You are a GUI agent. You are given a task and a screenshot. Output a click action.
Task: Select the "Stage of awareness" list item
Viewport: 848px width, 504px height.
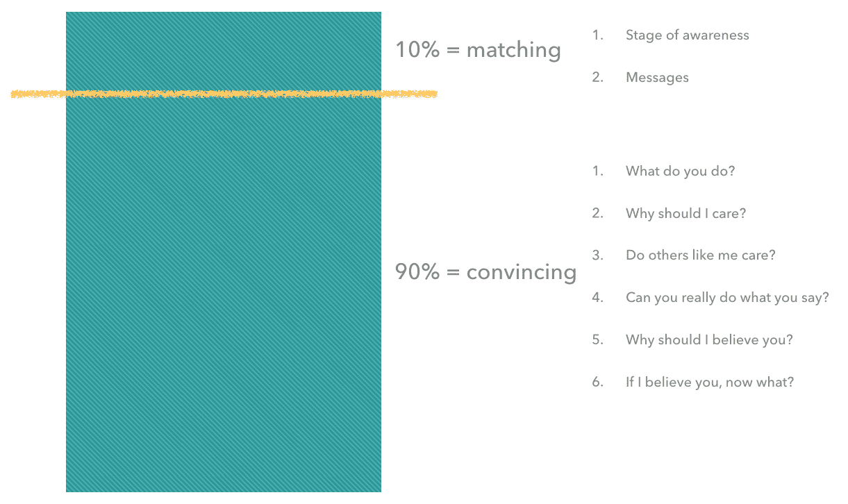(x=687, y=35)
